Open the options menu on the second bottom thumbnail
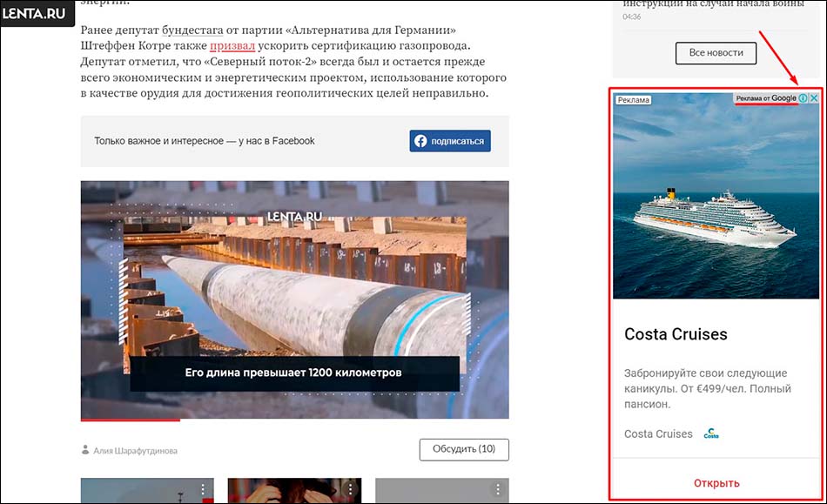827x504 pixels. tap(350, 489)
